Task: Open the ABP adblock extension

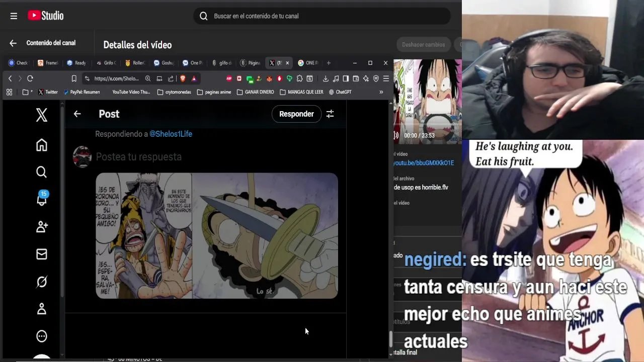Action: [229, 78]
